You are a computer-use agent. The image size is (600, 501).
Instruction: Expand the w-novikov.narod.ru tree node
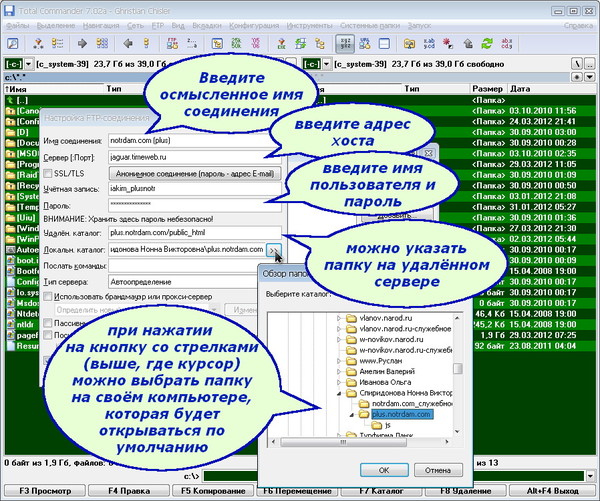pyautogui.click(x=339, y=339)
